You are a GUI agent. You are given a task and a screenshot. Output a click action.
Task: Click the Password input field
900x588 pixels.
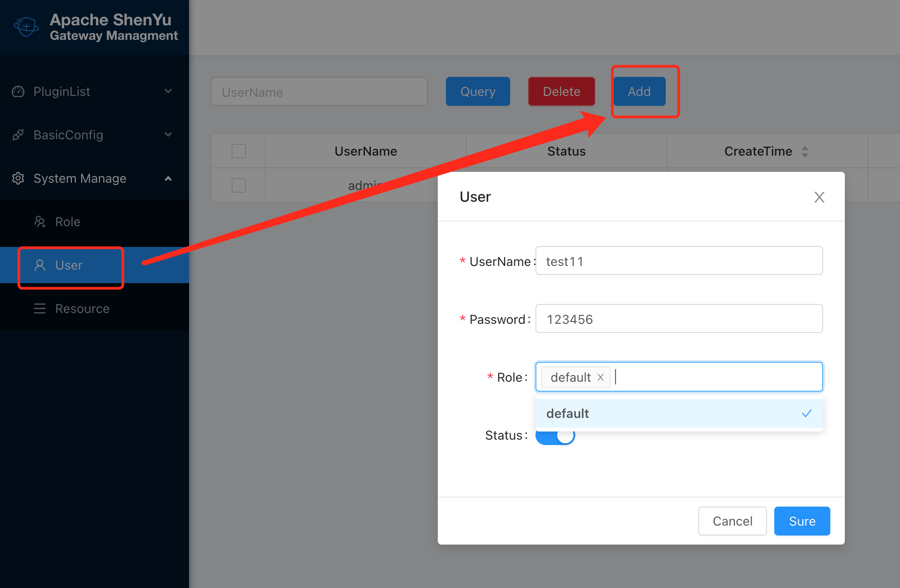pyautogui.click(x=678, y=319)
